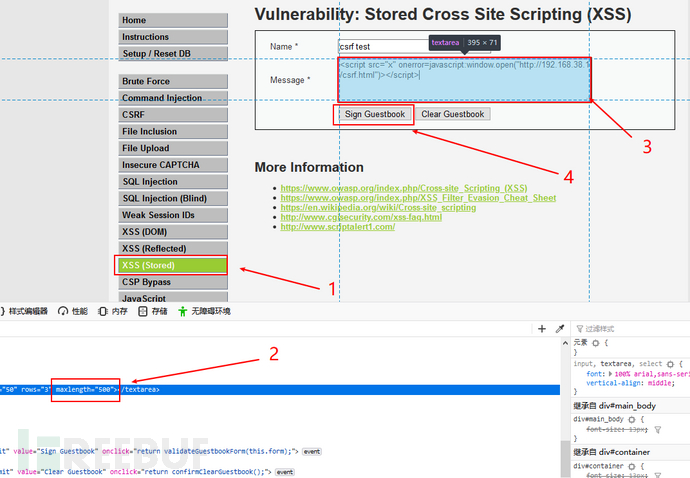Click scroll-up arrow of markup panel
Viewport: 690px width, 478px height.
coord(565,343)
